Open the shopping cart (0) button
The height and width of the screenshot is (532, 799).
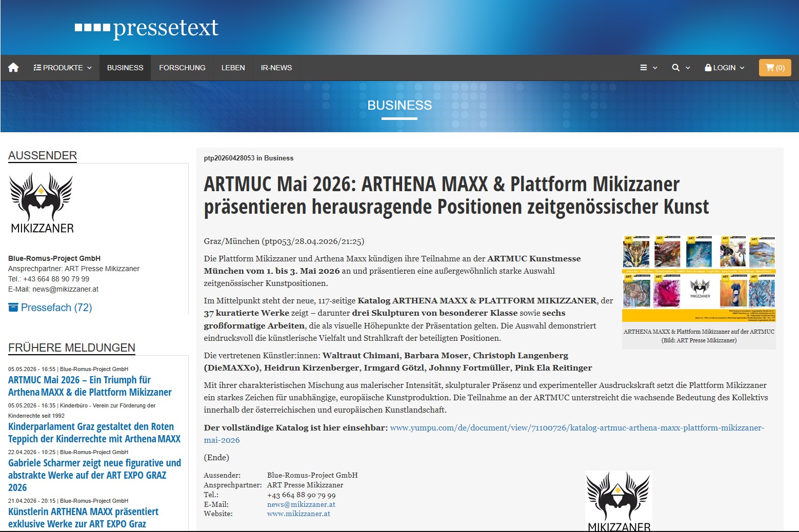point(775,68)
